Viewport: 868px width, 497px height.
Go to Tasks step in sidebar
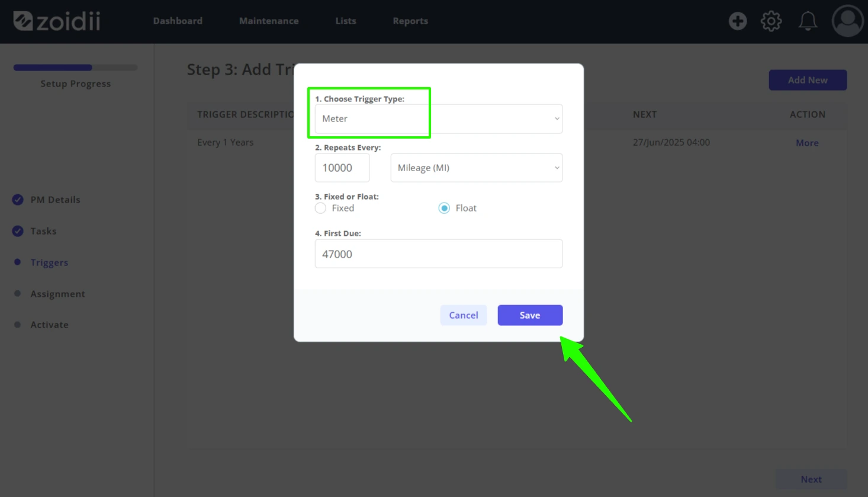click(x=43, y=231)
